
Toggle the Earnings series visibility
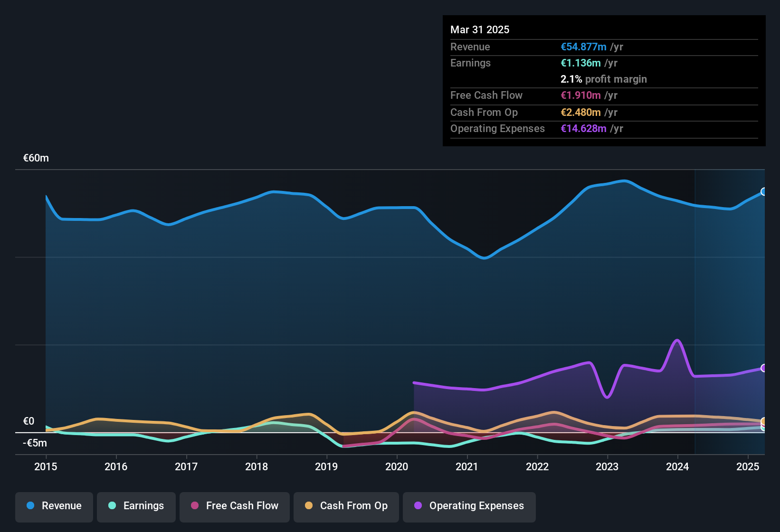click(136, 506)
